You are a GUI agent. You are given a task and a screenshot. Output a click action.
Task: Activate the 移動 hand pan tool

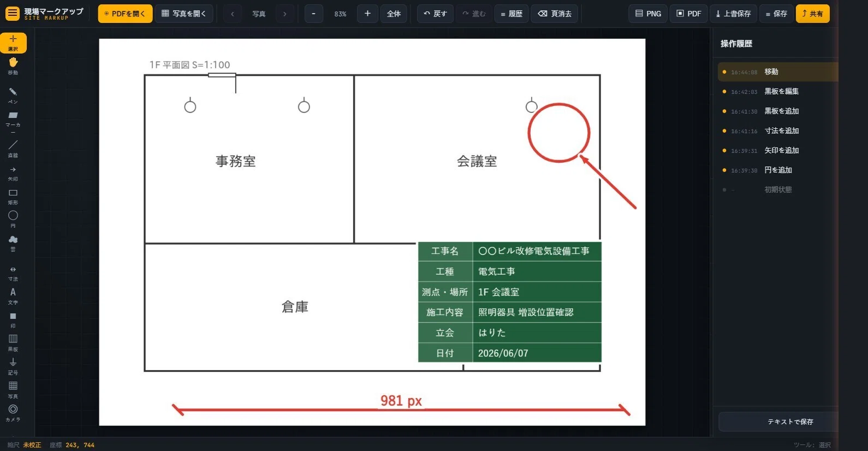pos(13,67)
